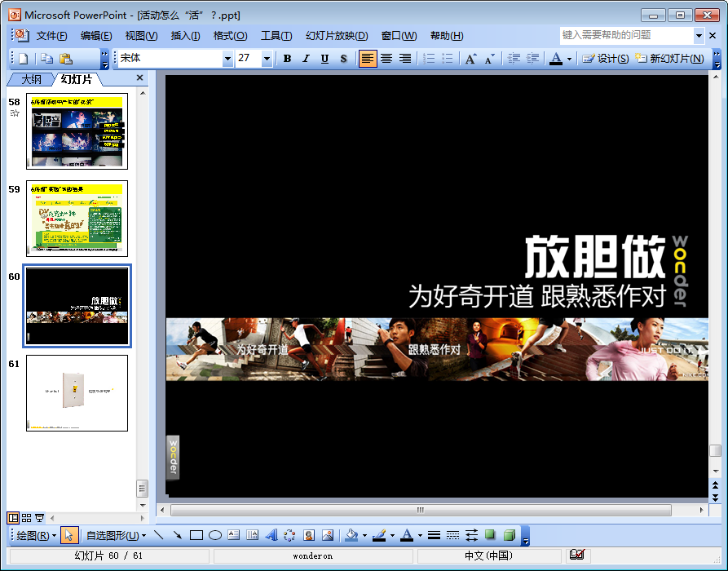
Task: Select slide 58 thumbnail
Action: click(77, 131)
